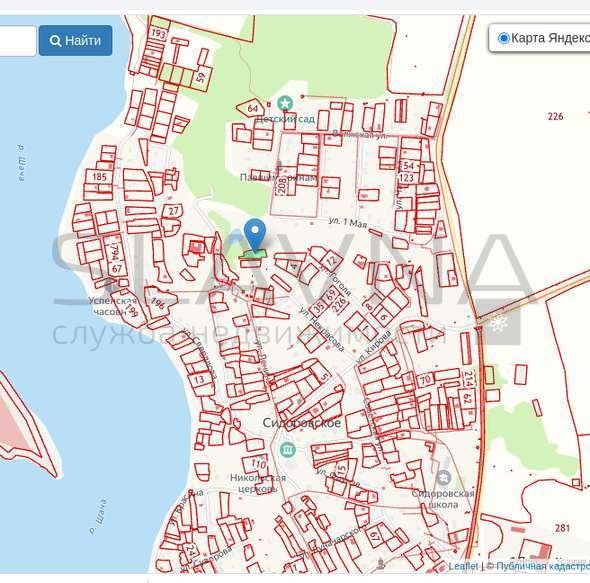This screenshot has height=583, width=590.
Task: Open the Leaflet attribution link
Action: coord(463,566)
